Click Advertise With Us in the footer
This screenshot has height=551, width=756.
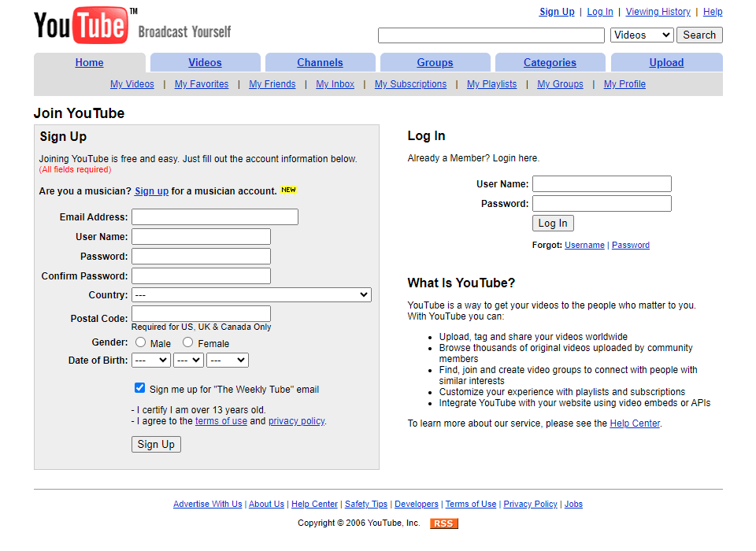coord(208,504)
